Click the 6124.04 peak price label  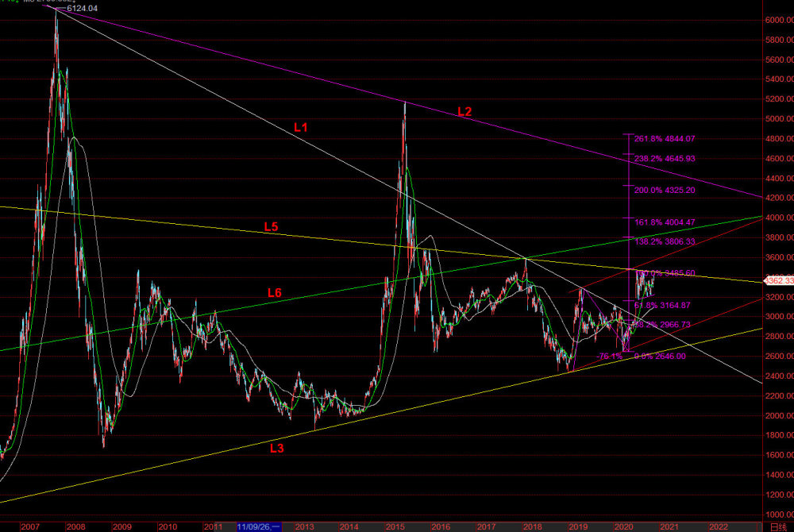[x=82, y=9]
